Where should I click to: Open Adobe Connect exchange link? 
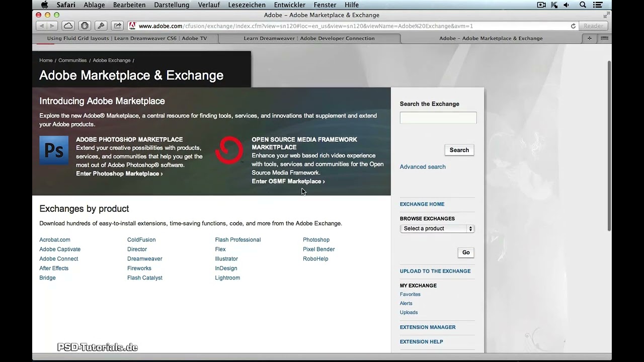pyautogui.click(x=59, y=259)
